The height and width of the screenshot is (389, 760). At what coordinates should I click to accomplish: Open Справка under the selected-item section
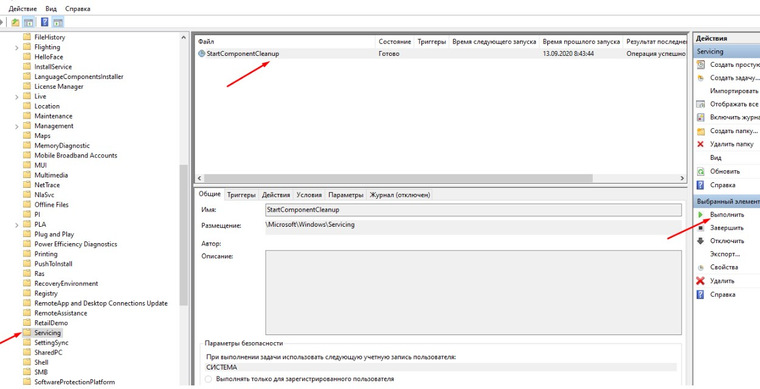point(722,295)
